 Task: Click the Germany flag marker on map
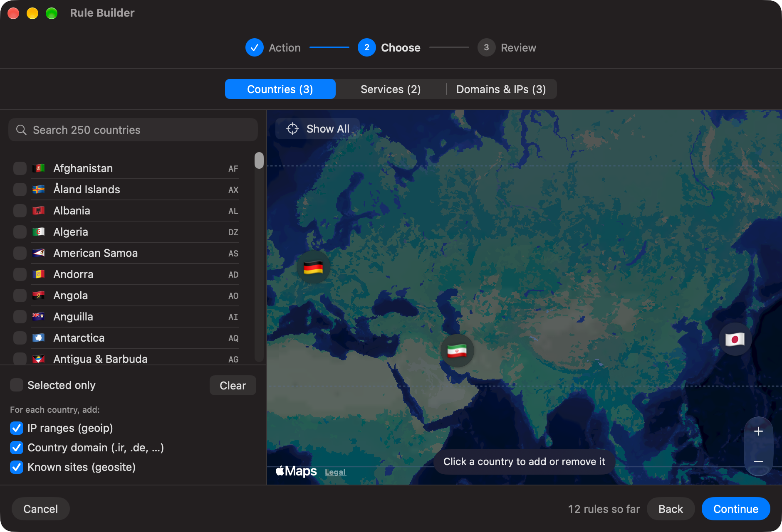pyautogui.click(x=313, y=267)
